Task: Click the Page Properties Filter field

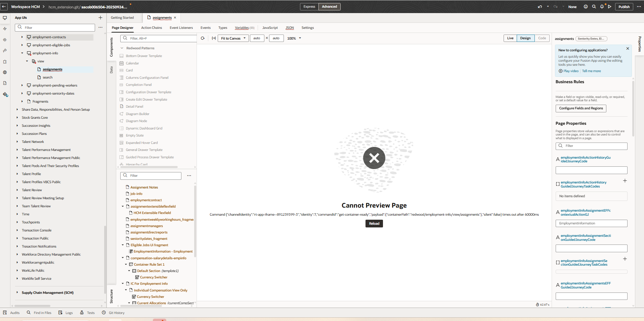Action: (x=591, y=146)
